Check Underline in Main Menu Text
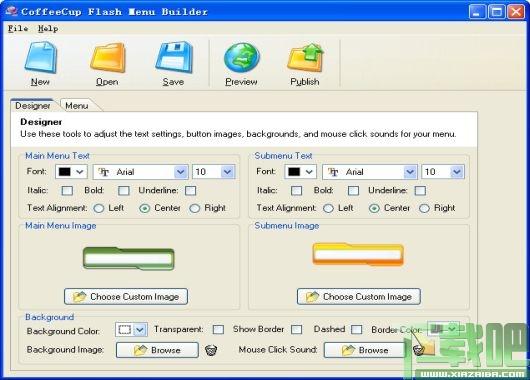This screenshot has width=530, height=380. pyautogui.click(x=191, y=191)
